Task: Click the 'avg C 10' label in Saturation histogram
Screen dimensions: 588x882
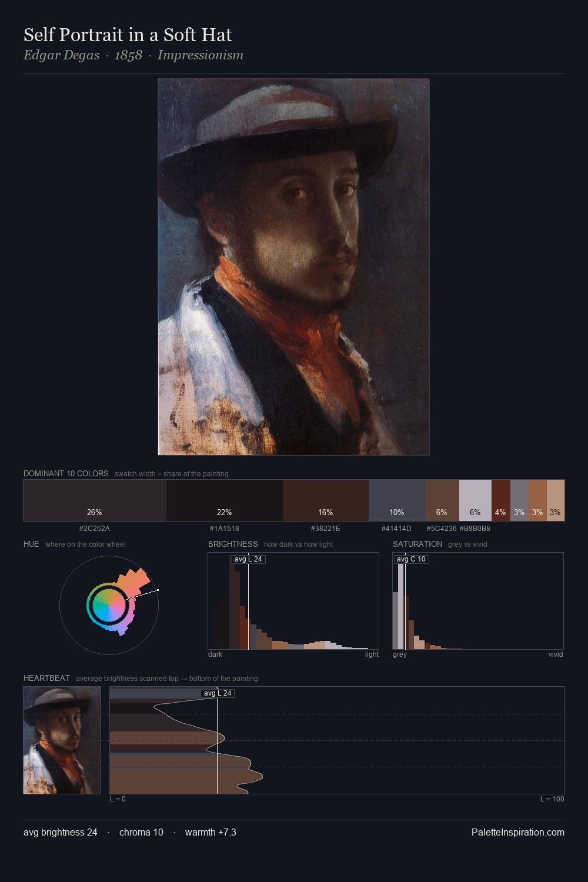Action: (x=411, y=559)
